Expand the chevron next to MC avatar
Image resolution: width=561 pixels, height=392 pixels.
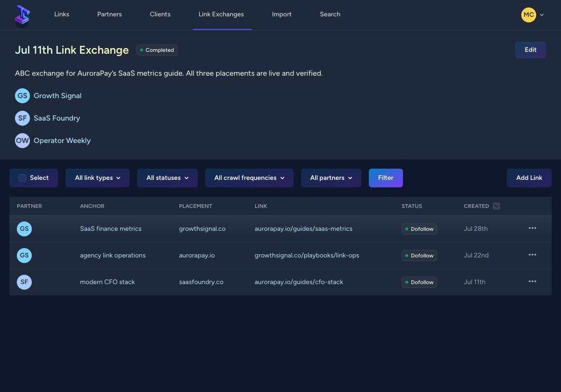click(x=542, y=15)
